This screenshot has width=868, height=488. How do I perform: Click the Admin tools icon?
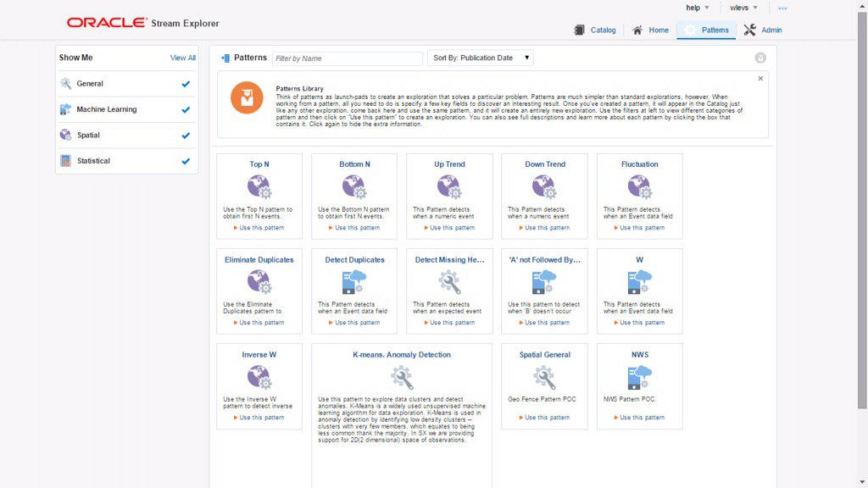(749, 30)
